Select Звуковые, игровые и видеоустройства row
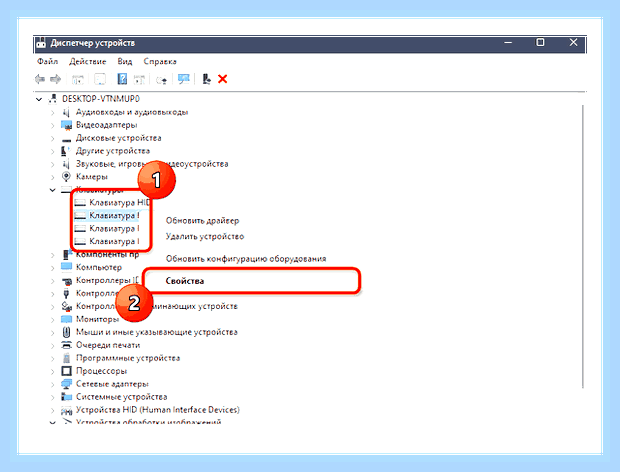This screenshot has width=620, height=472. tap(152, 164)
